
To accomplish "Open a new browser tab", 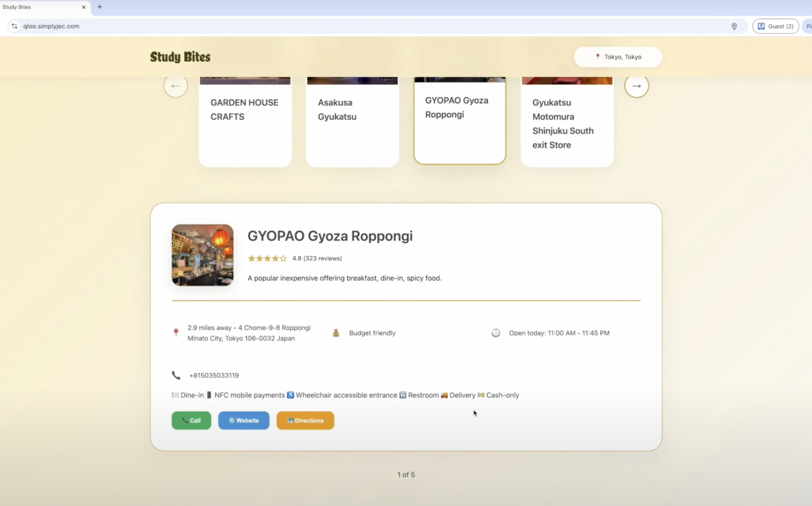I will (99, 7).
